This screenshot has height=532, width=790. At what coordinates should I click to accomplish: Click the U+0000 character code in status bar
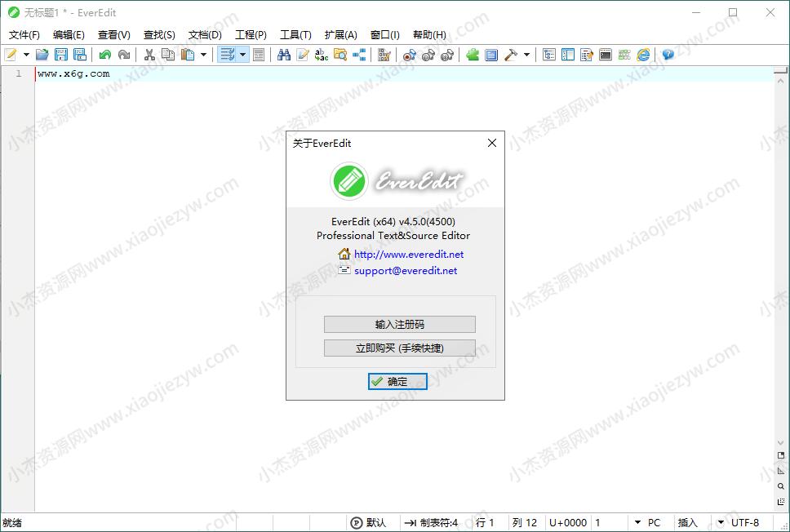568,523
